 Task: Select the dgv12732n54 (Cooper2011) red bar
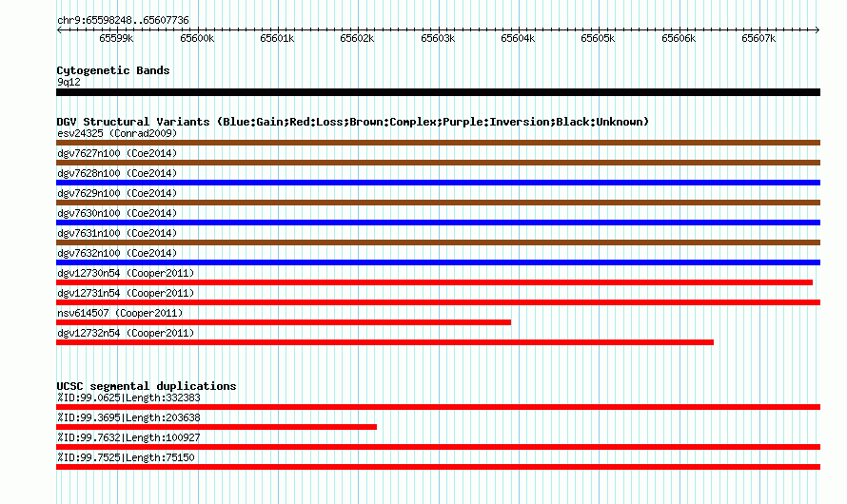pos(385,342)
